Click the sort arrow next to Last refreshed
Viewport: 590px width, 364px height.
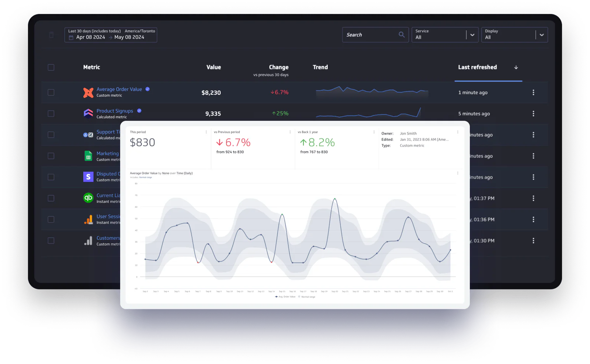click(x=516, y=67)
